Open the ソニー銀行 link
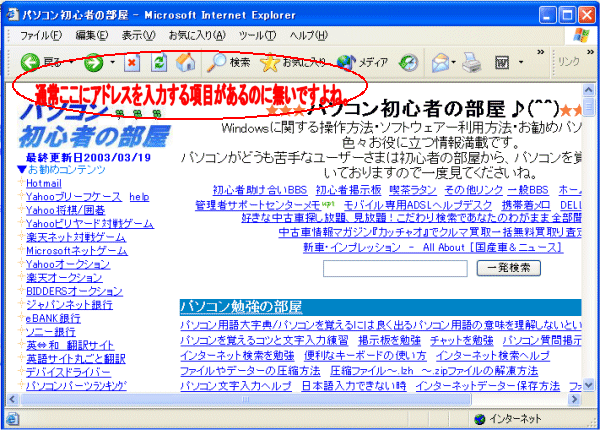 pyautogui.click(x=51, y=331)
